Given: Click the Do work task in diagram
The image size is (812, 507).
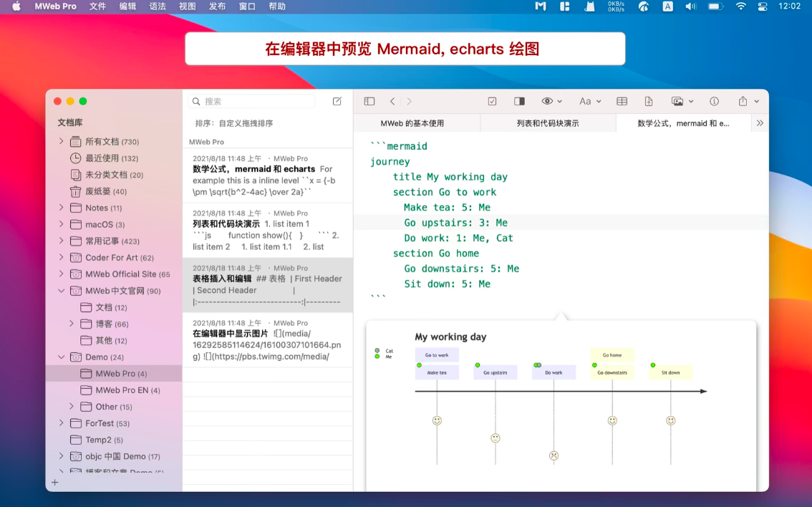Looking at the screenshot, I should tap(554, 372).
